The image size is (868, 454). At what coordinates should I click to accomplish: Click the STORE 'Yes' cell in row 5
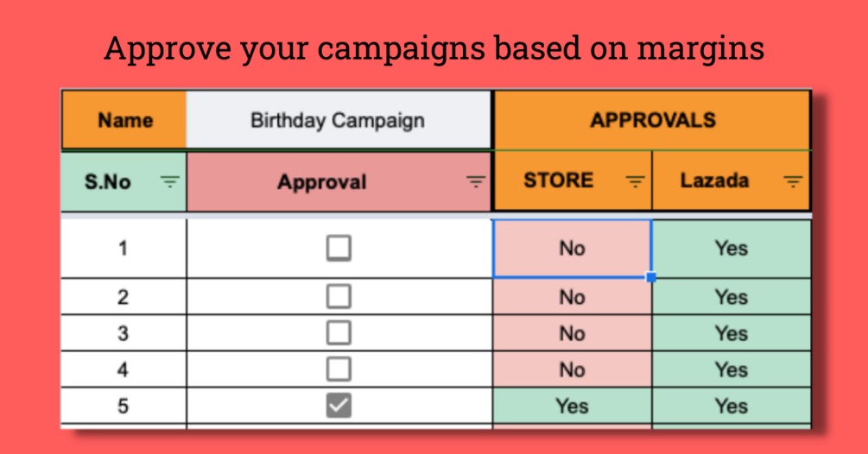click(572, 406)
